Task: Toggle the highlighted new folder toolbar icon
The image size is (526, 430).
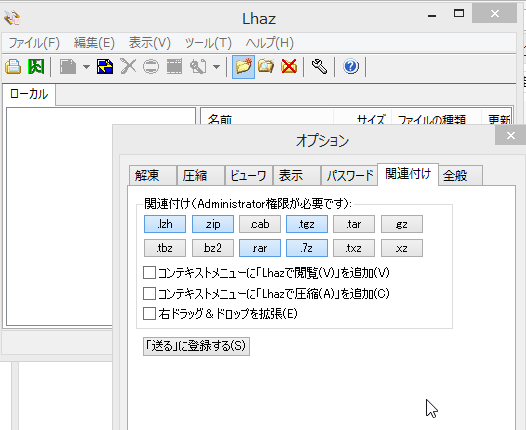Action: pos(244,67)
